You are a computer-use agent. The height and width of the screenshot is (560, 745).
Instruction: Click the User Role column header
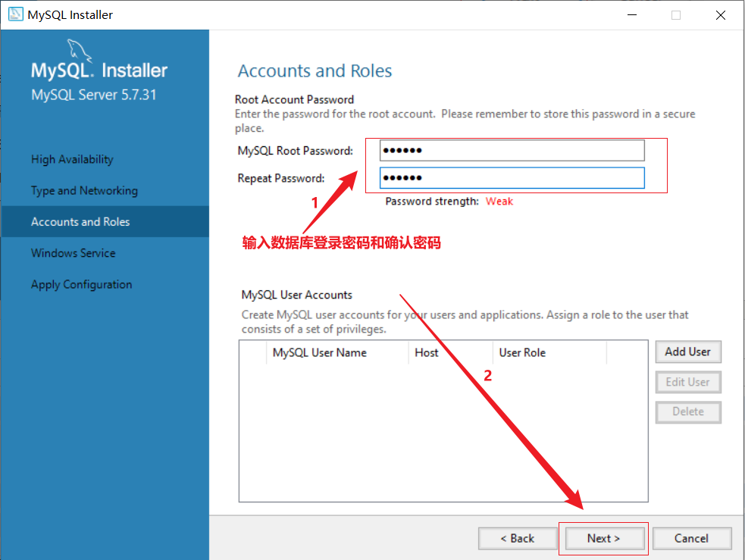pos(549,352)
